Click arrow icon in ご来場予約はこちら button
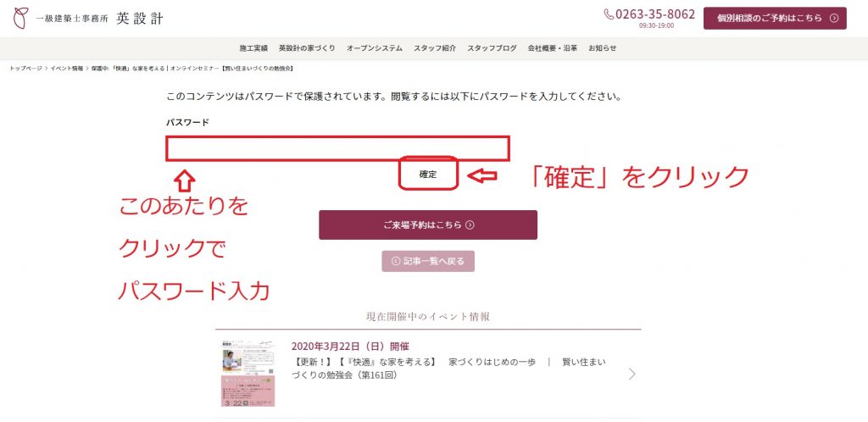The width and height of the screenshot is (868, 422). (470, 225)
